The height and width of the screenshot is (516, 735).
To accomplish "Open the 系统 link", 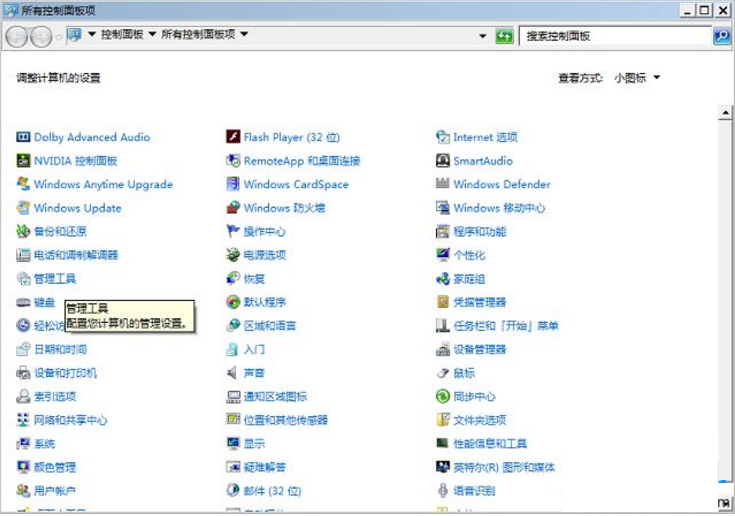I will [45, 444].
